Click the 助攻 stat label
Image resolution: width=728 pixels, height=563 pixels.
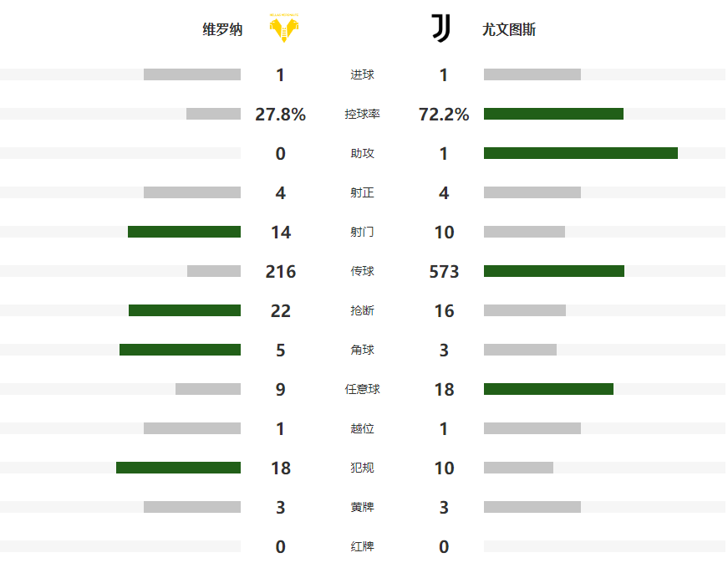point(362,153)
